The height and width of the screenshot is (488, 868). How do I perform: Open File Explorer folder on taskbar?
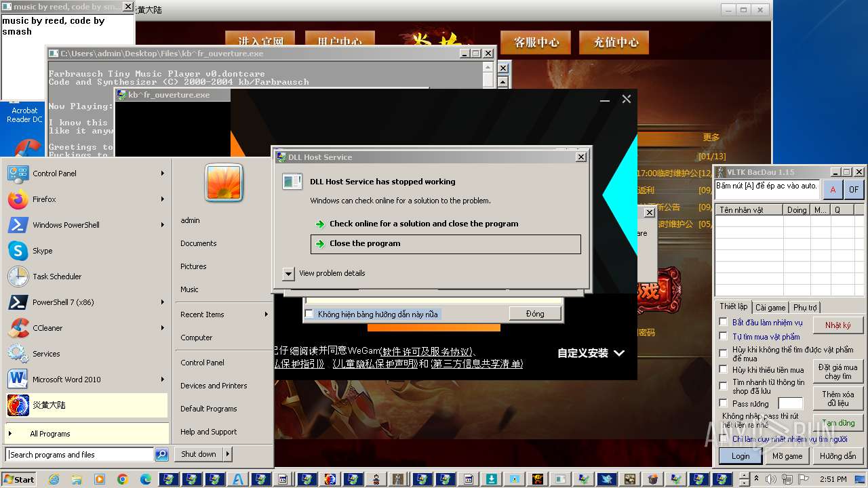(x=77, y=479)
